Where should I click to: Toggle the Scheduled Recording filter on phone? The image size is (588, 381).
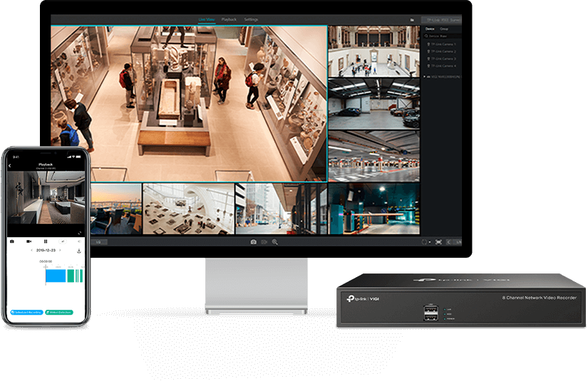pos(26,312)
